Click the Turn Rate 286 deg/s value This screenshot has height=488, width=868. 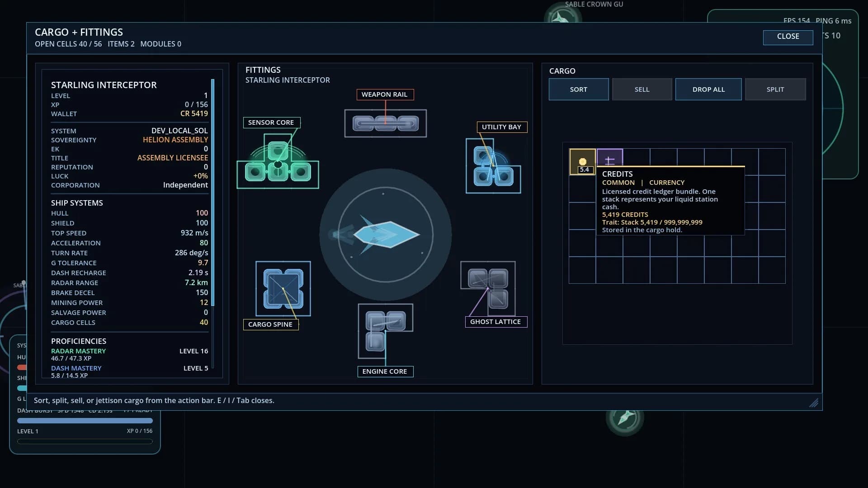click(192, 253)
